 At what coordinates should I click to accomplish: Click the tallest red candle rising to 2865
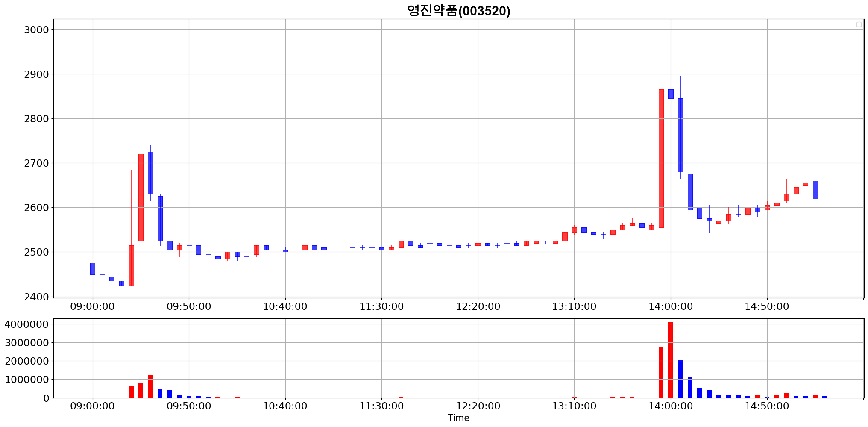[661, 159]
